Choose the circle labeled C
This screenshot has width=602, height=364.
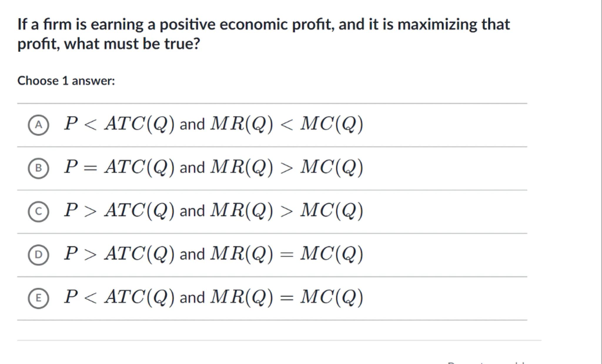(x=39, y=211)
